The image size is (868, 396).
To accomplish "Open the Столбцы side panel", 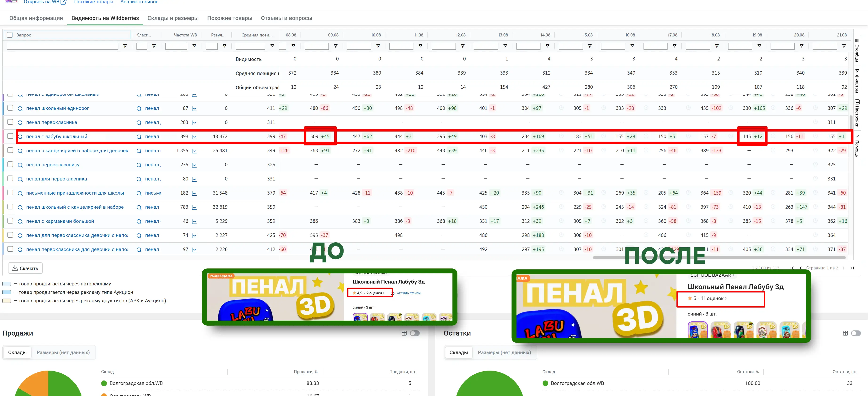I will tap(857, 51).
